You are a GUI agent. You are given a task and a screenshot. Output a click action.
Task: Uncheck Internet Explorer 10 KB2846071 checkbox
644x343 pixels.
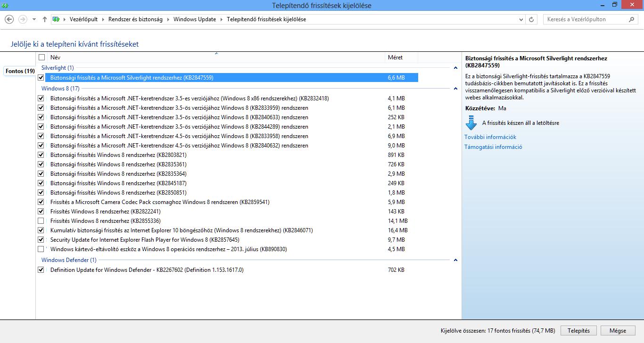click(x=41, y=230)
